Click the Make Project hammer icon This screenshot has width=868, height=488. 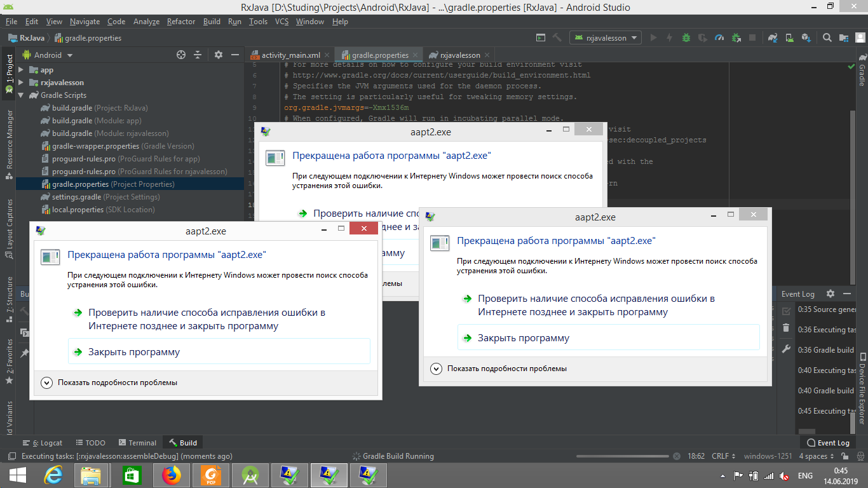pyautogui.click(x=557, y=37)
